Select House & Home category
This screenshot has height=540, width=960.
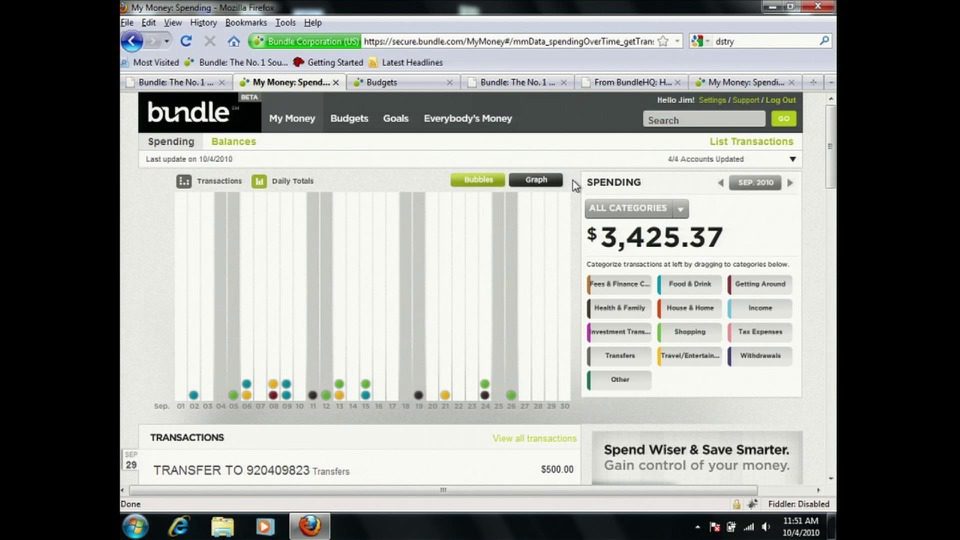point(689,308)
